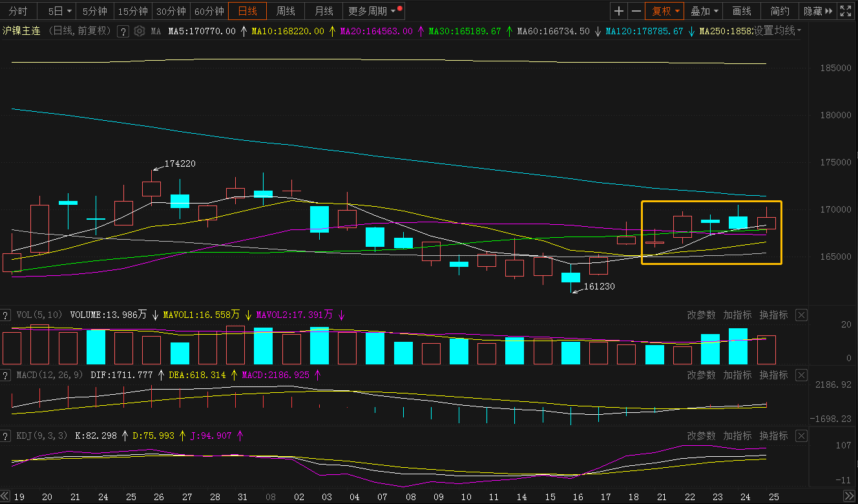
Task: Close the MACD indicator panel
Action: coord(801,375)
